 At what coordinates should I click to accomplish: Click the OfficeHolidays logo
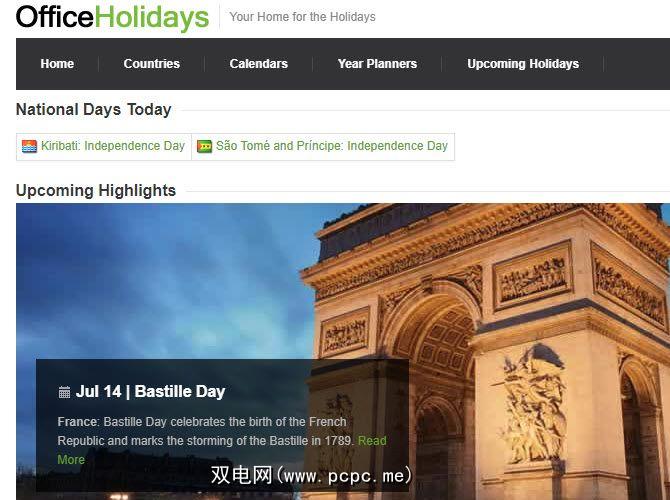click(112, 17)
